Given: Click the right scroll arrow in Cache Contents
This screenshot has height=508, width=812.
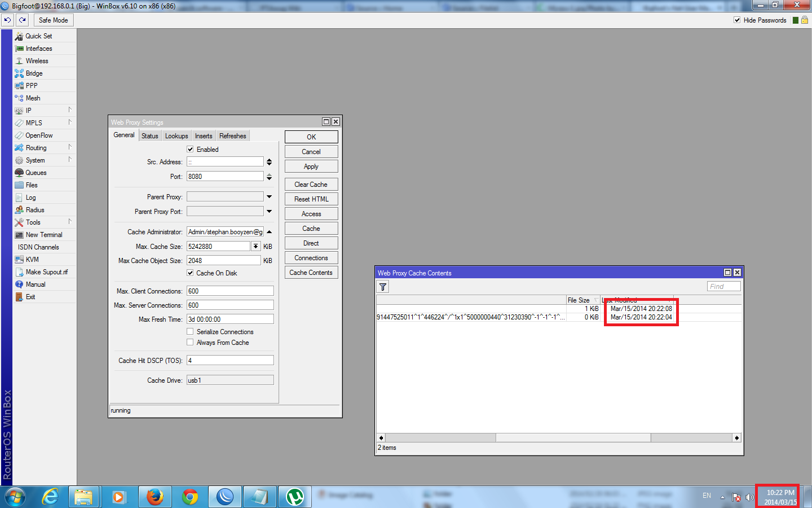Looking at the screenshot, I should point(736,437).
